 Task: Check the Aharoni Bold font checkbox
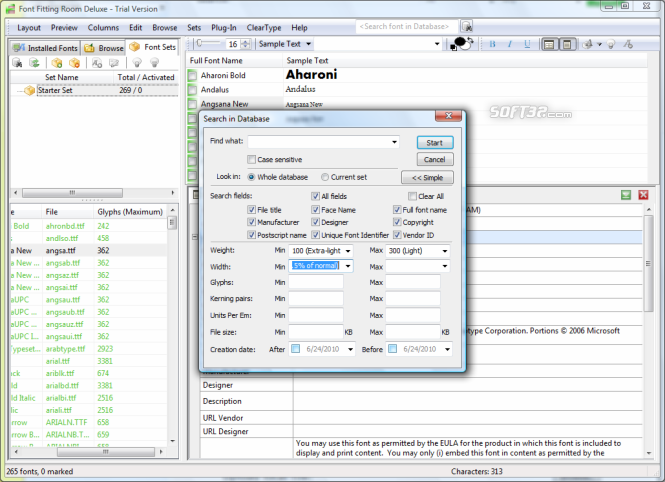click(x=193, y=75)
